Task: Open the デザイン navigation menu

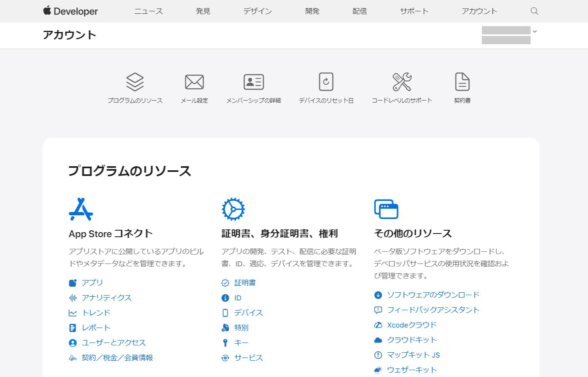Action: [x=258, y=11]
